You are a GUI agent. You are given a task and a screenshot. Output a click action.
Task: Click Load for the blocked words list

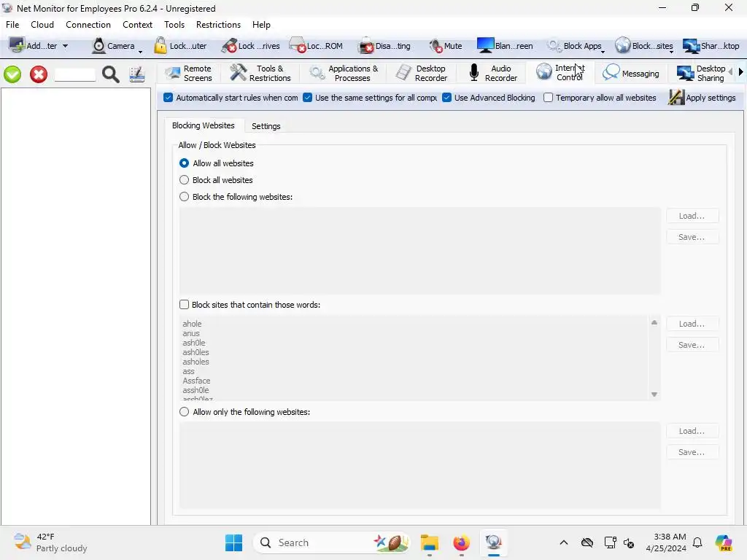pyautogui.click(x=692, y=324)
